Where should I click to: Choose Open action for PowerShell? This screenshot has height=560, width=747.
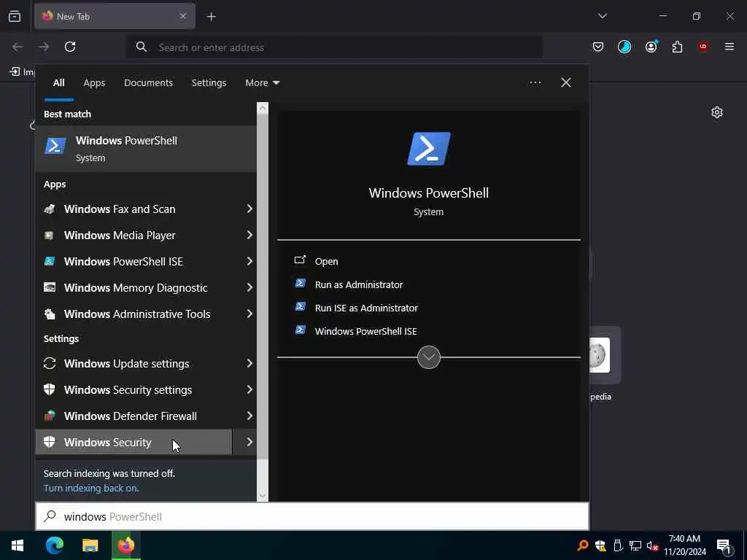pos(326,262)
